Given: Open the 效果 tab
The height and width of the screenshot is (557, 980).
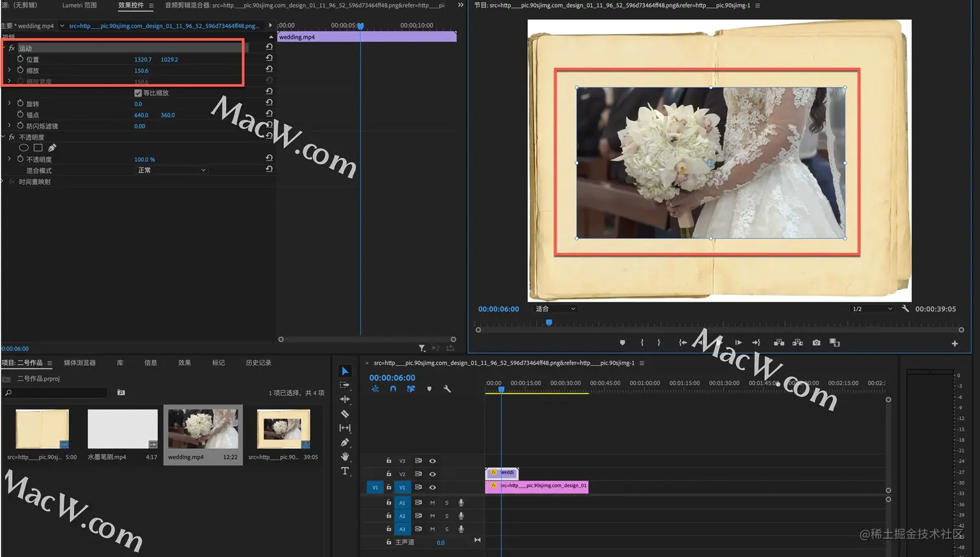Looking at the screenshot, I should (184, 363).
